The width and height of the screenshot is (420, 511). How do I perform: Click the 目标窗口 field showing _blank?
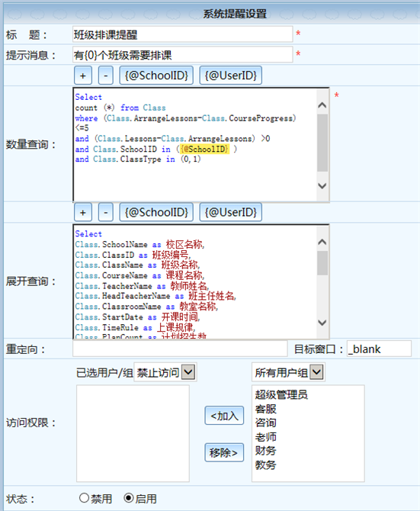379,349
